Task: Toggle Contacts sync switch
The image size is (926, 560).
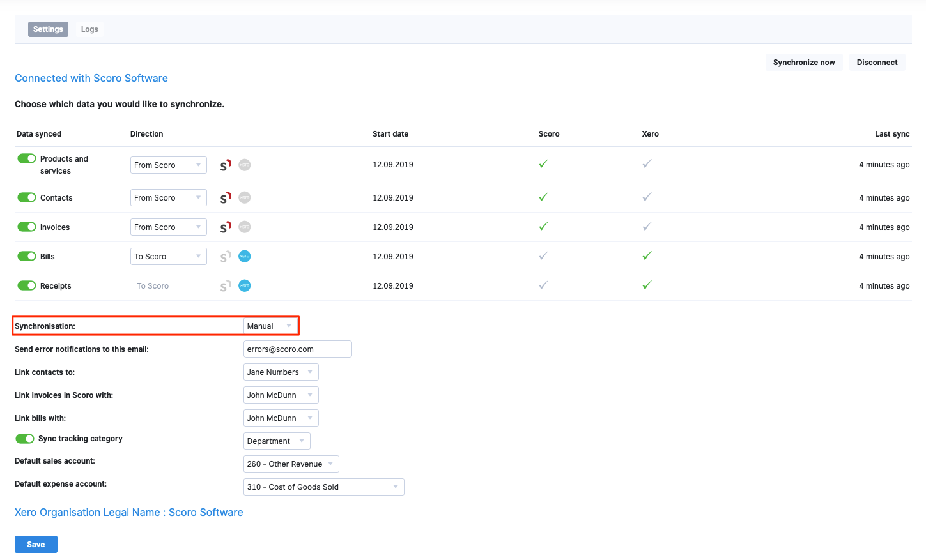Action: pyautogui.click(x=27, y=197)
